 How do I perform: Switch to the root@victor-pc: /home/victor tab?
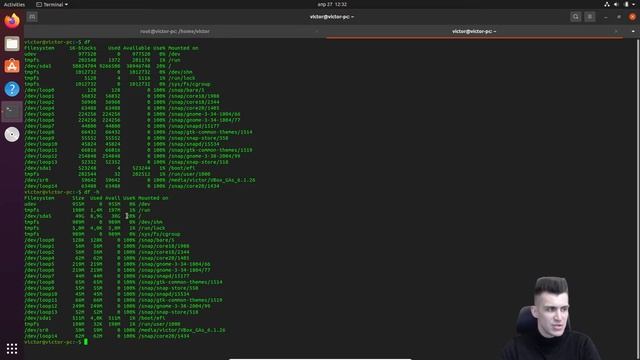coord(175,31)
